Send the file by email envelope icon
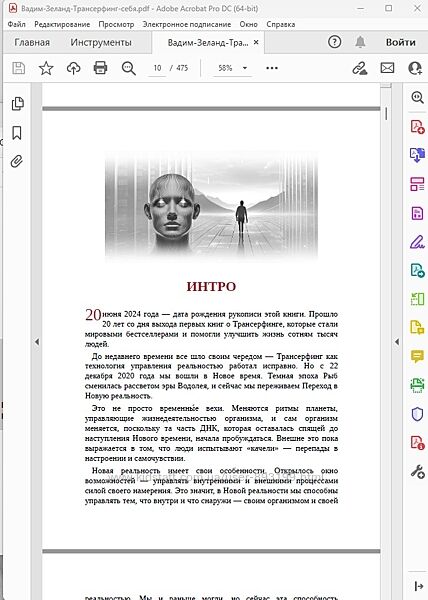This screenshot has width=428, height=600. (387, 68)
